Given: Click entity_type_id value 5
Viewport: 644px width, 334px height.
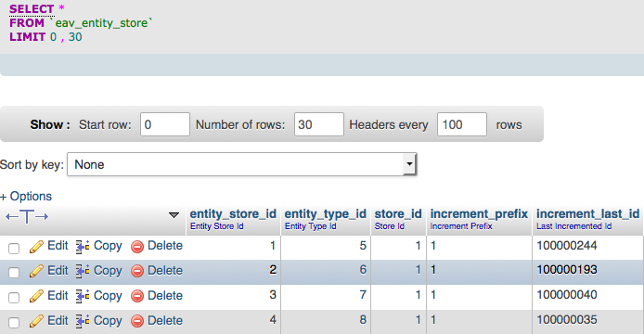Looking at the screenshot, I should (363, 246).
